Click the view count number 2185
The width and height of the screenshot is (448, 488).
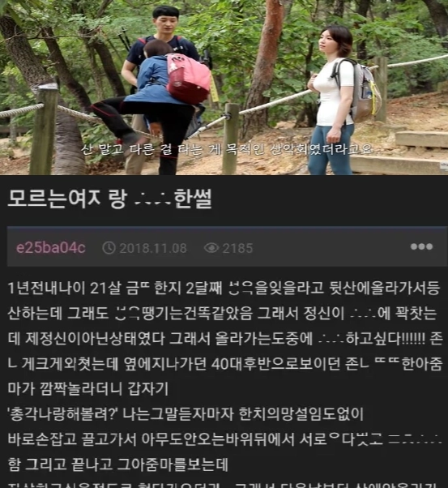(x=237, y=248)
